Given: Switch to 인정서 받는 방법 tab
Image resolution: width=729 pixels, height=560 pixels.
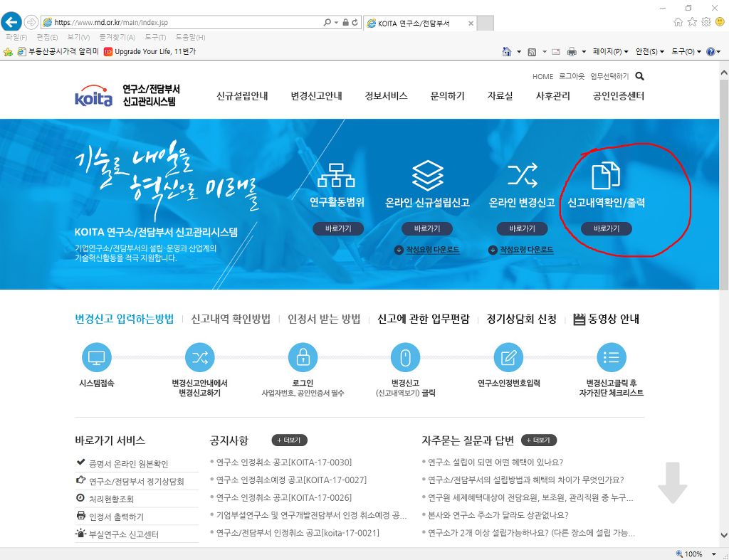Looking at the screenshot, I should (324, 319).
